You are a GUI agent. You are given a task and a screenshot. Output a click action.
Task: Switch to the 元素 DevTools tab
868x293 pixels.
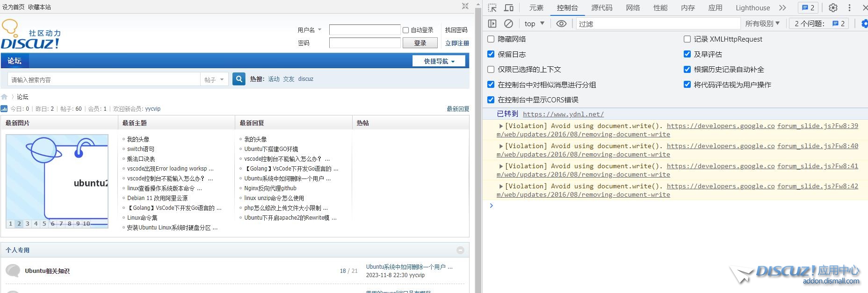click(x=536, y=8)
